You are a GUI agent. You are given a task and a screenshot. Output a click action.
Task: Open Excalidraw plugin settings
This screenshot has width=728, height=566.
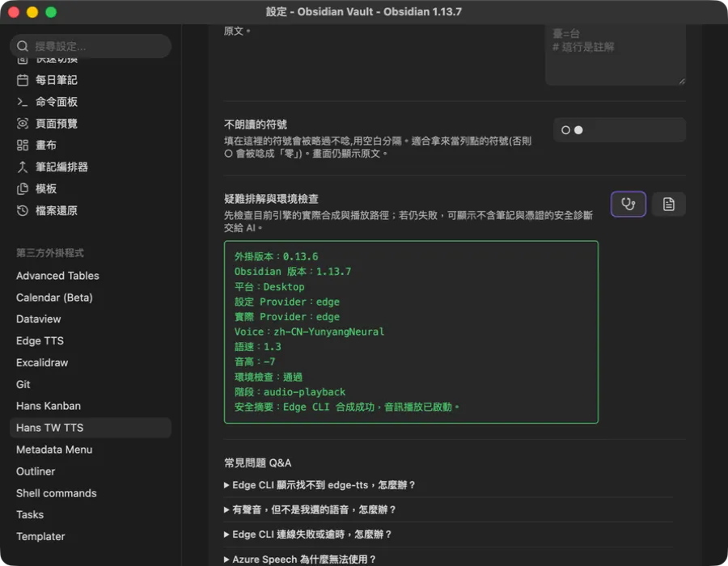pos(91,363)
